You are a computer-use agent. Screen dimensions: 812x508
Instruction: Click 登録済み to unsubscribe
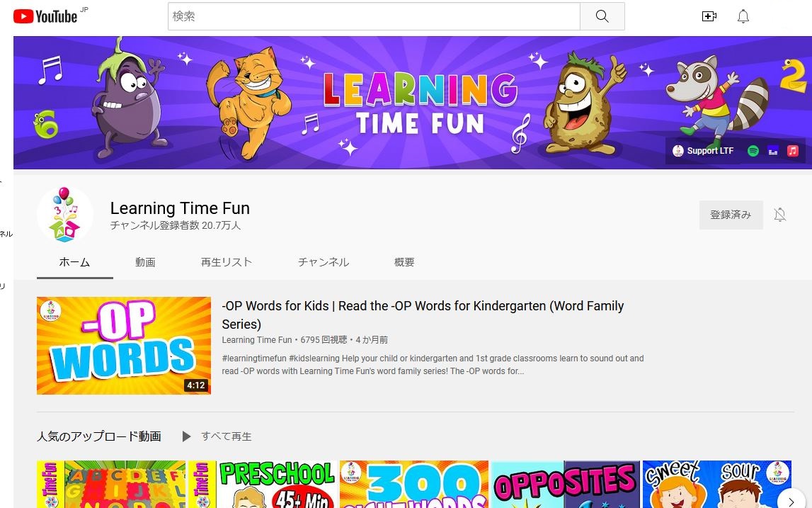coord(731,214)
